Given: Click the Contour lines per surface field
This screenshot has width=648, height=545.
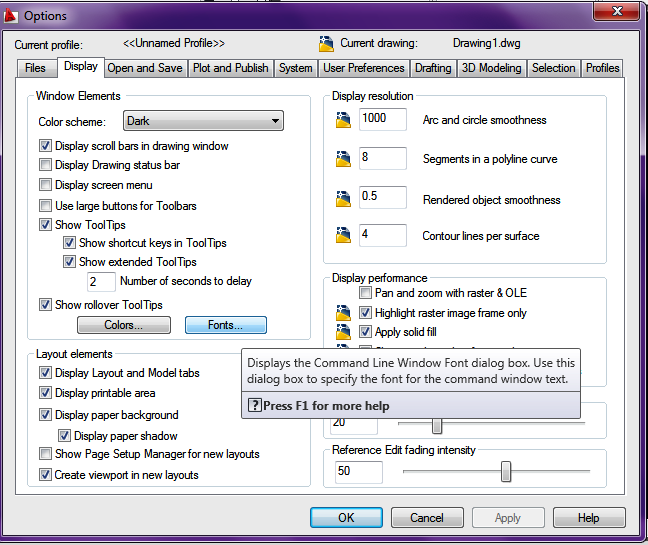Looking at the screenshot, I should (x=383, y=235).
